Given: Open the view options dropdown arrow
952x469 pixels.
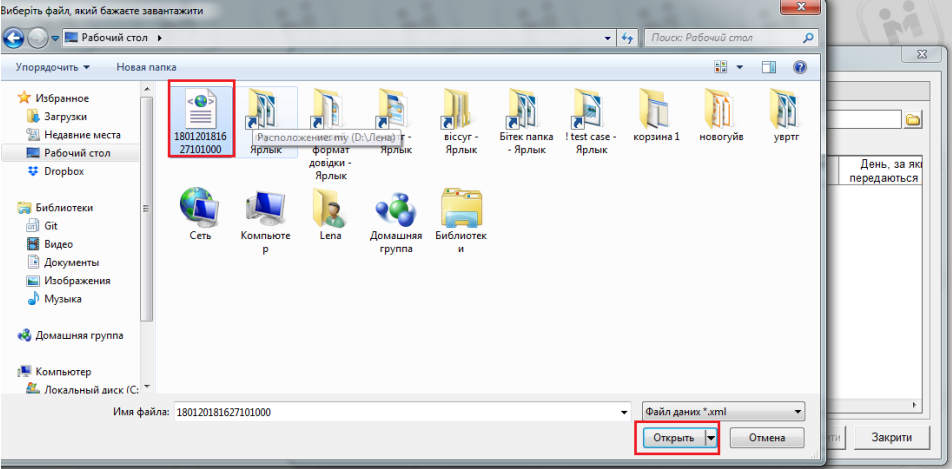Looking at the screenshot, I should (742, 67).
